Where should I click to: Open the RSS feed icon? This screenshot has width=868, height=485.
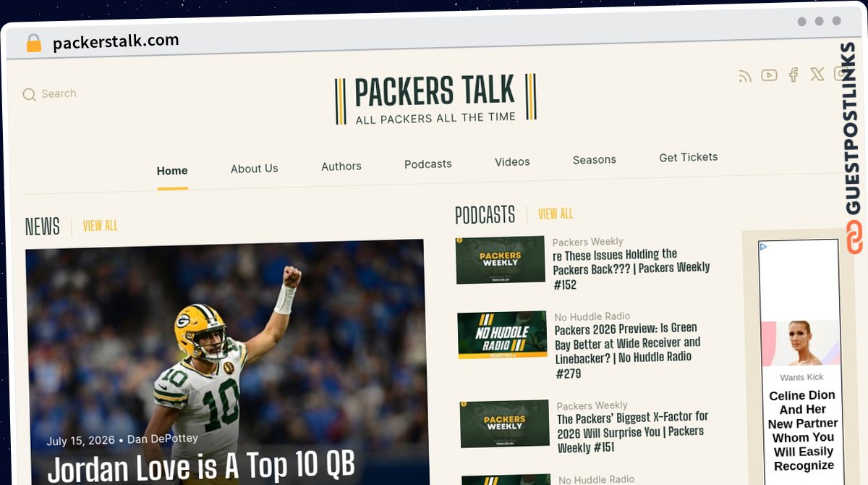click(x=745, y=76)
